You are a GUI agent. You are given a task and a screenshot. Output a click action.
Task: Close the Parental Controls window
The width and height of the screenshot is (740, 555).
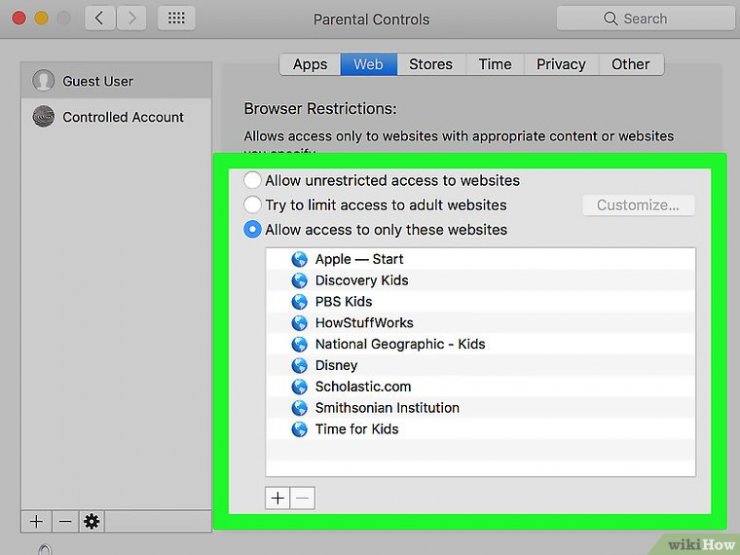[x=19, y=18]
